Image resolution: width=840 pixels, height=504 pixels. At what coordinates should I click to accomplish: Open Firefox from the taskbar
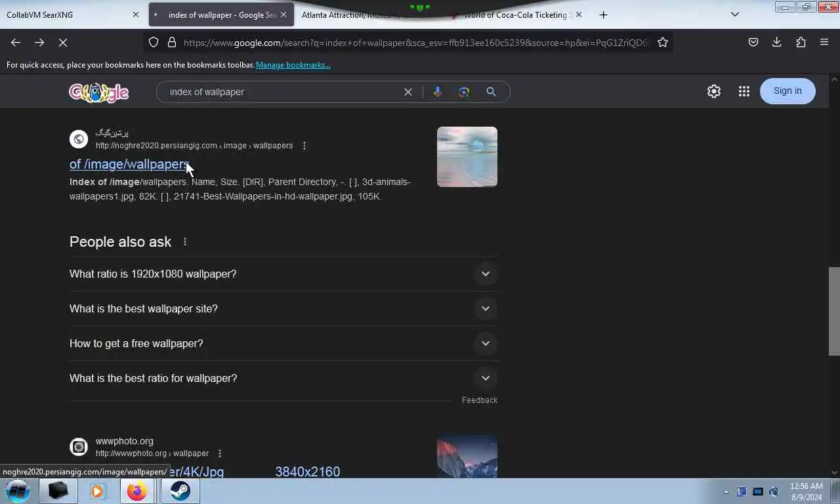click(137, 491)
